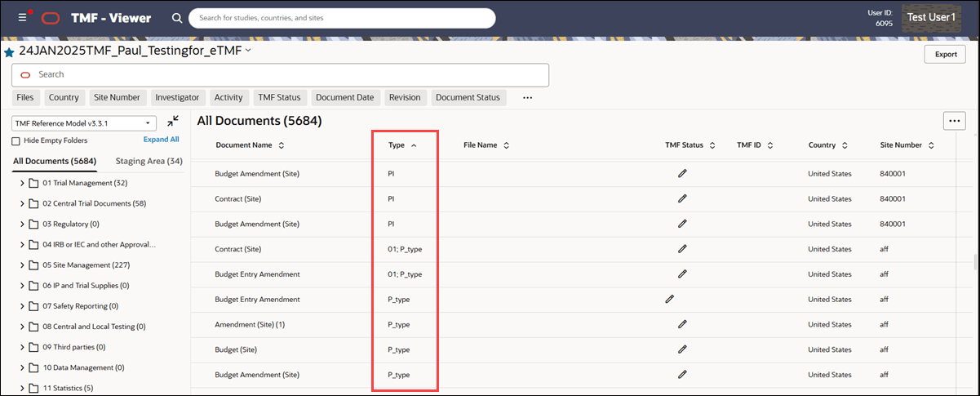The width and height of the screenshot is (980, 396).
Task: Click the search magnifier icon
Action: [x=177, y=17]
